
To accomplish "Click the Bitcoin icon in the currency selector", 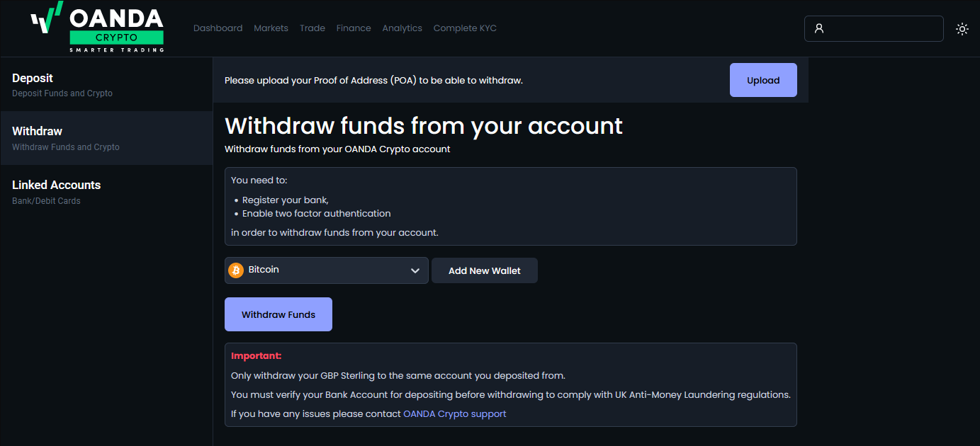I will 235,270.
